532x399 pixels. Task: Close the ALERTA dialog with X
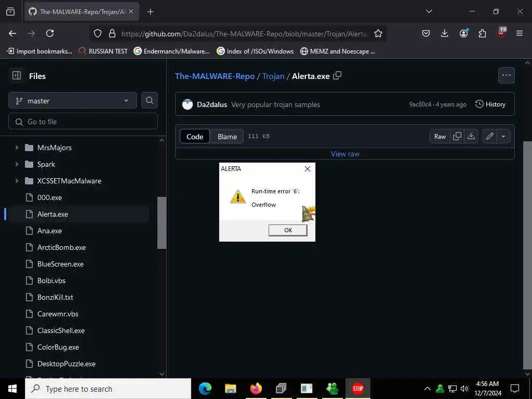tap(308, 169)
